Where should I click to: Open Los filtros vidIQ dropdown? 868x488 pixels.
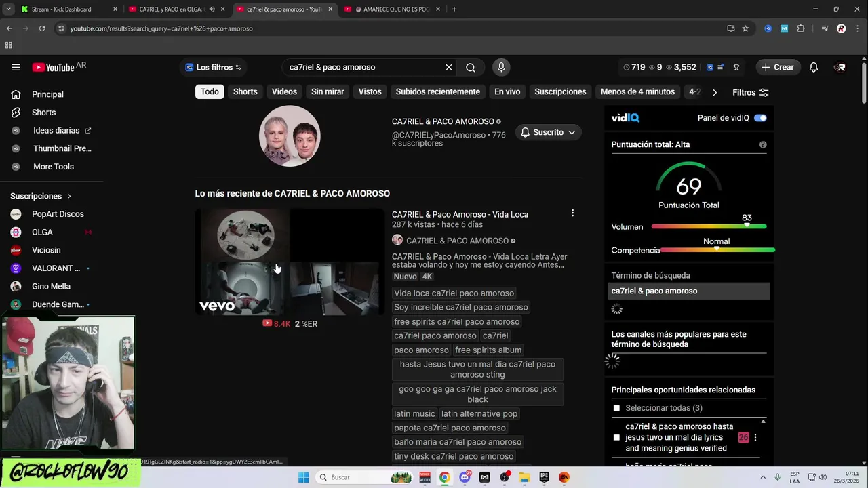click(x=213, y=67)
